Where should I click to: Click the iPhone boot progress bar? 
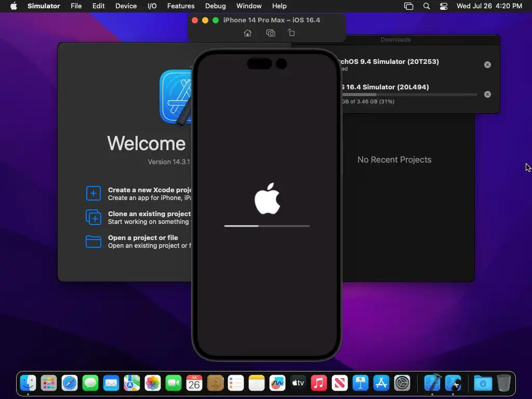(267, 226)
